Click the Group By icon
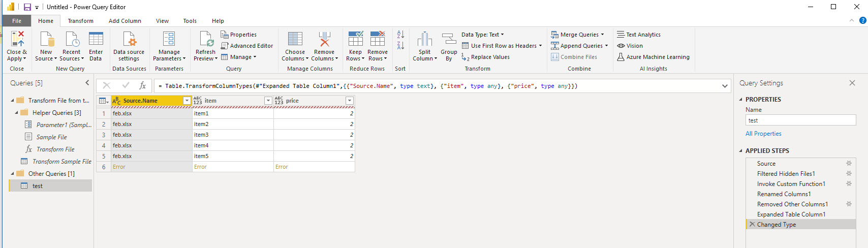 [449, 39]
